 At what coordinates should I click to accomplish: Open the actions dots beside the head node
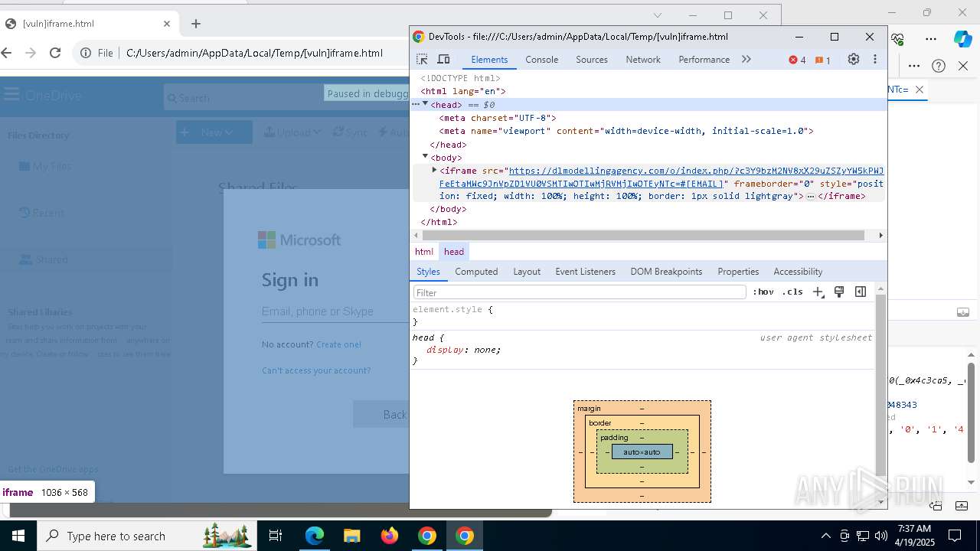point(416,104)
